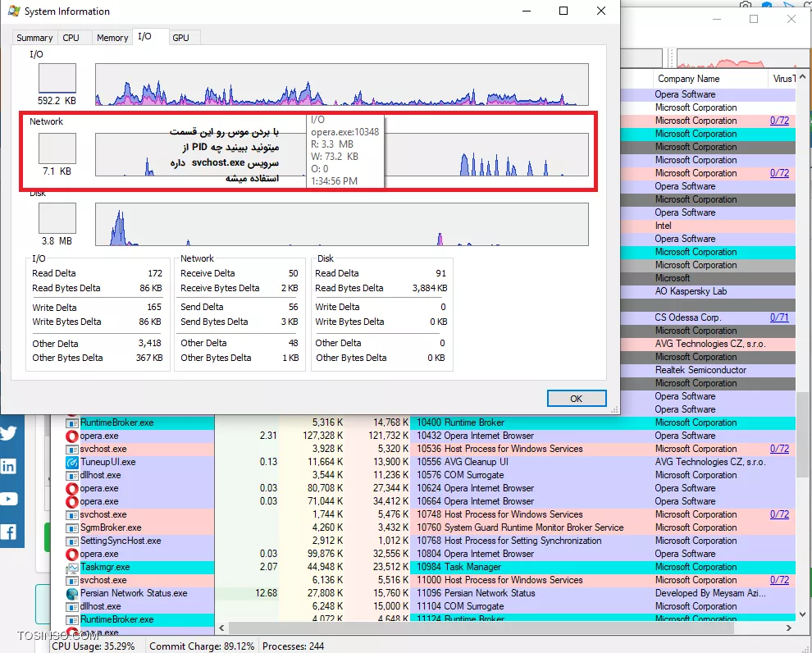The image size is (812, 653).
Task: Select the Opera icon in the 10624 row
Action: pyautogui.click(x=72, y=488)
